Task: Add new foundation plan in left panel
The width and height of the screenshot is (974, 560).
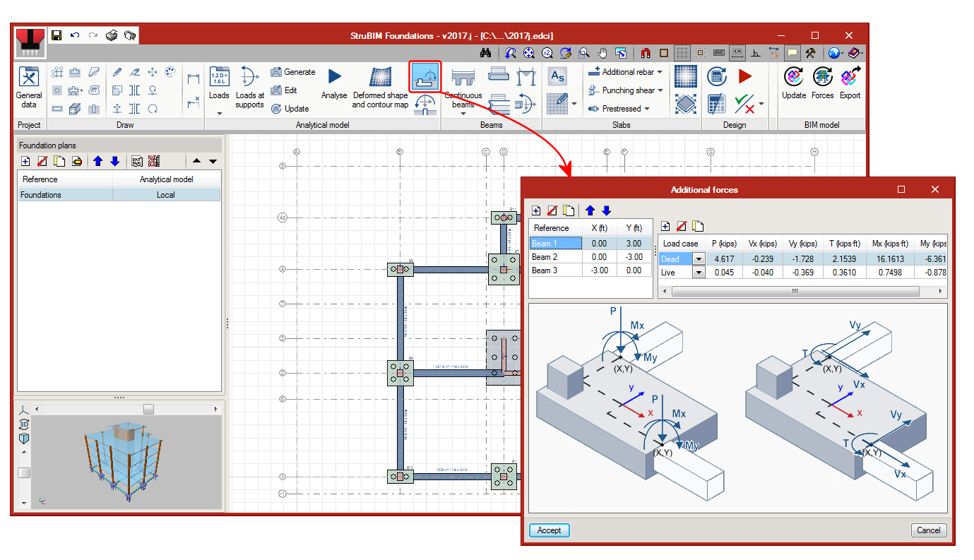Action: click(25, 161)
